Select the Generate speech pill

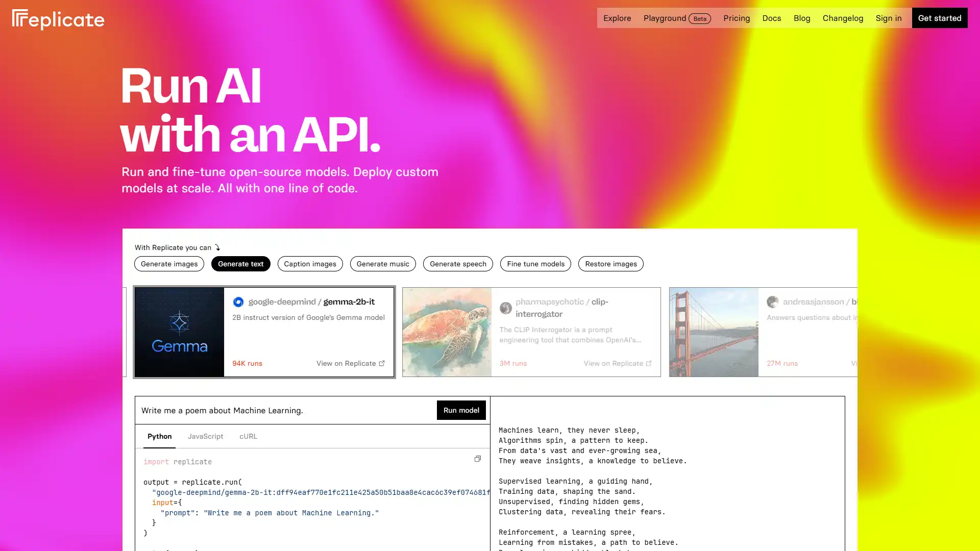(x=458, y=264)
